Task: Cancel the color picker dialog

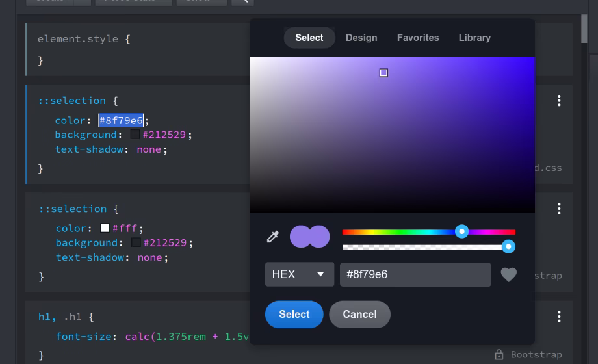Action: (x=359, y=315)
